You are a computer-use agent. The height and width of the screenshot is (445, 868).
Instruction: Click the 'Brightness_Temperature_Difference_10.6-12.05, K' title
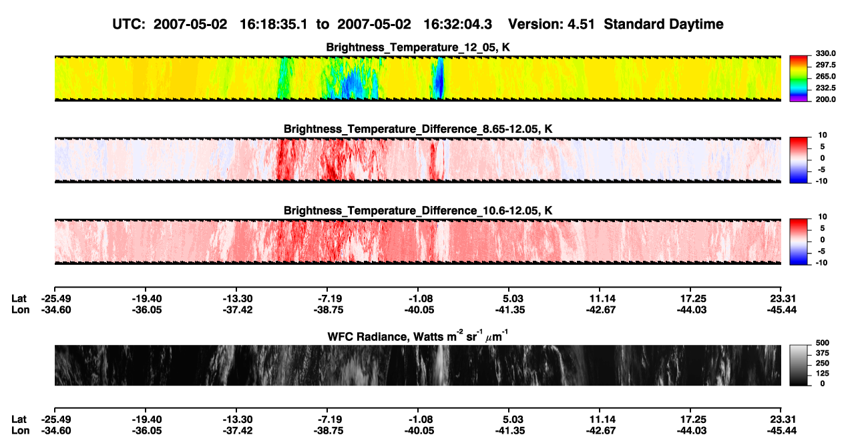(419, 210)
